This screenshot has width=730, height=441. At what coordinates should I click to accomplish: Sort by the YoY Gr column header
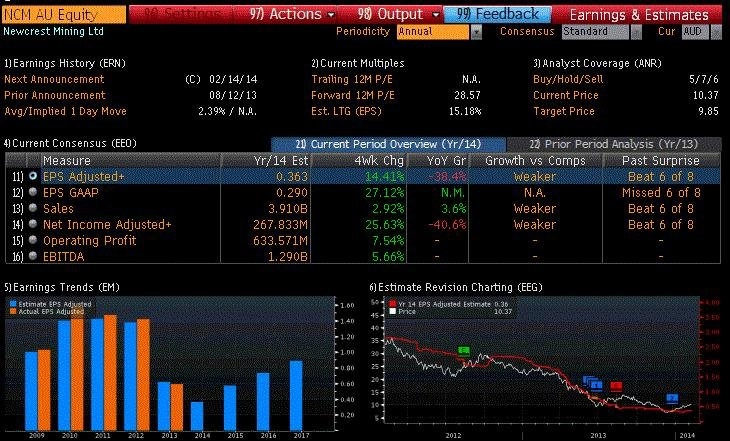coord(439,161)
